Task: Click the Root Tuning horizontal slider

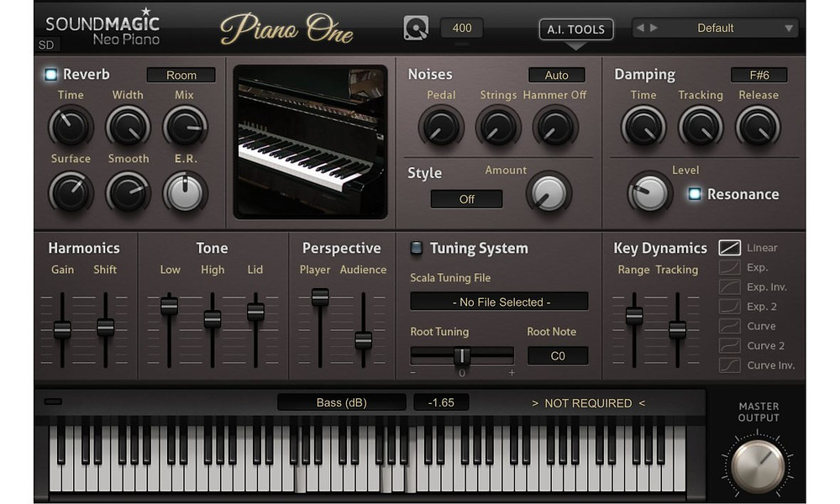Action: click(462, 355)
